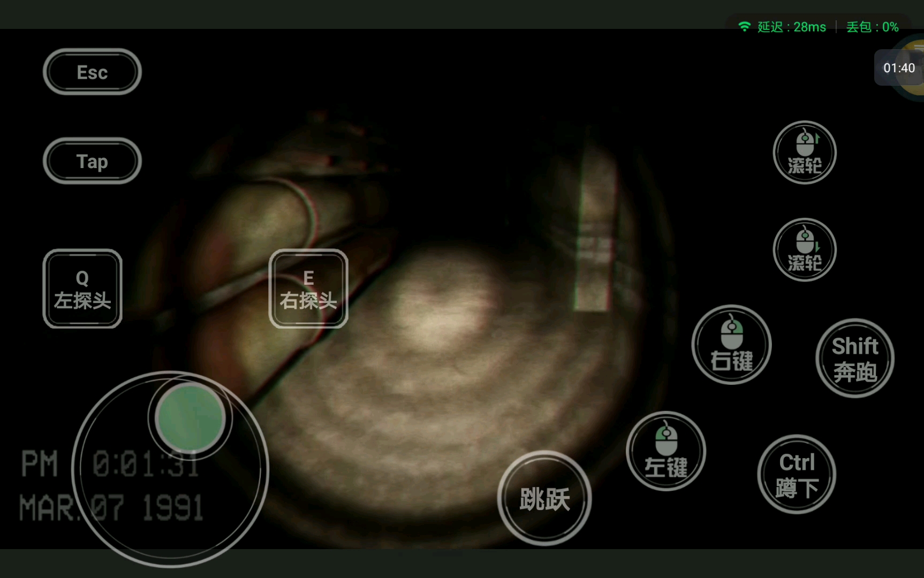Tap the Ctrl 蹲下 crouch button
Viewport: 924px width, 578px height.
pyautogui.click(x=797, y=474)
